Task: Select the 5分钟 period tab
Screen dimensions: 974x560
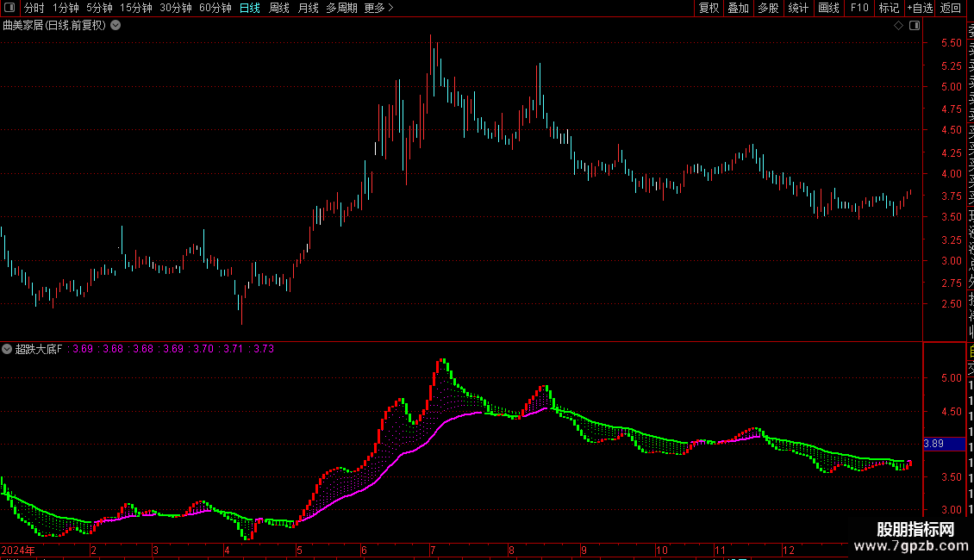Action: pos(99,8)
